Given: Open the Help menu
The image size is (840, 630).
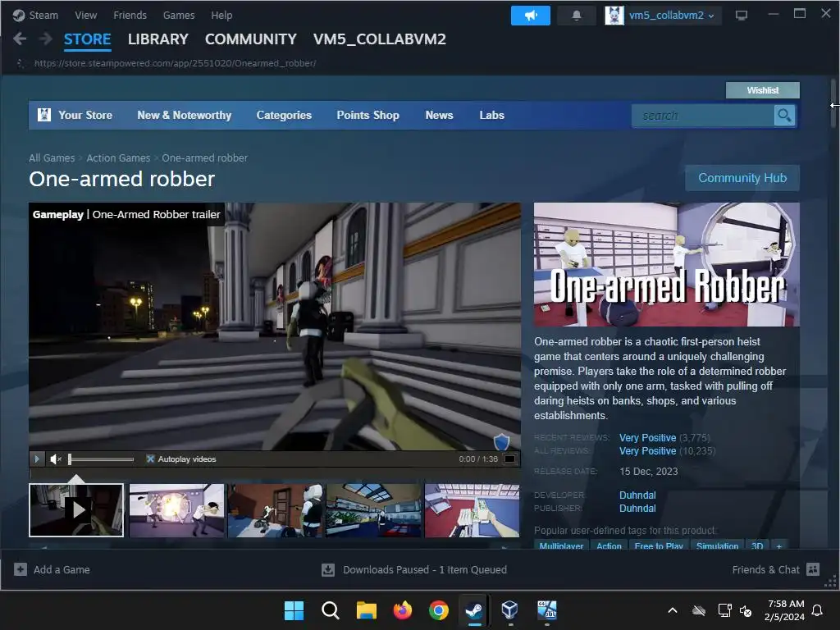Looking at the screenshot, I should click(221, 16).
